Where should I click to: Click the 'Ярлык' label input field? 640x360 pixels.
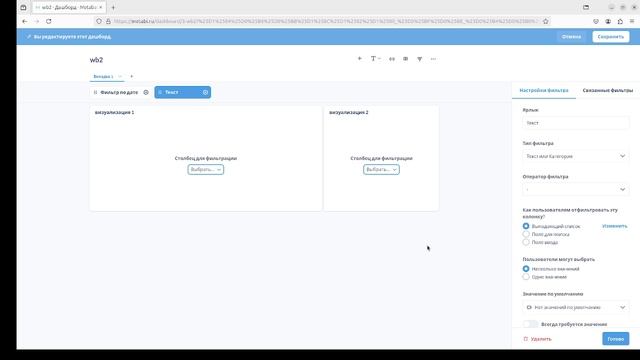pyautogui.click(x=576, y=123)
